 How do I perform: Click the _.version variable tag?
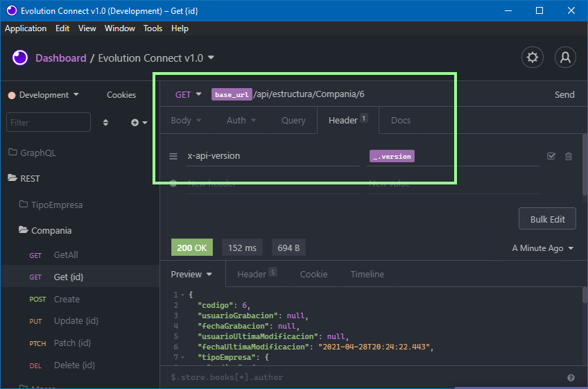[392, 156]
